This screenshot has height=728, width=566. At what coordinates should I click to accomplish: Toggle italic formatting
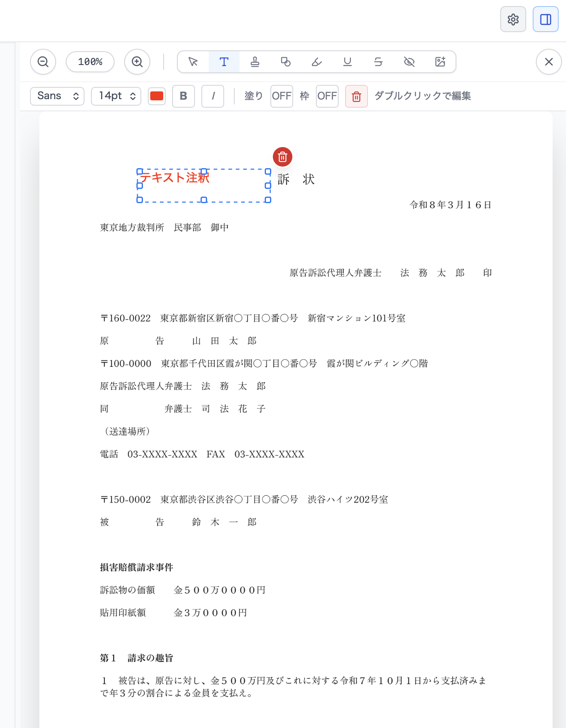click(x=213, y=96)
